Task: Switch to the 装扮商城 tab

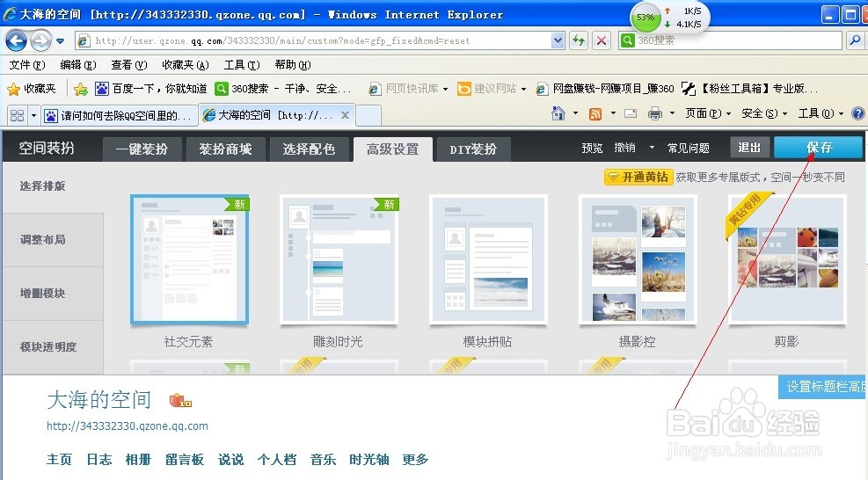Action: click(x=225, y=149)
